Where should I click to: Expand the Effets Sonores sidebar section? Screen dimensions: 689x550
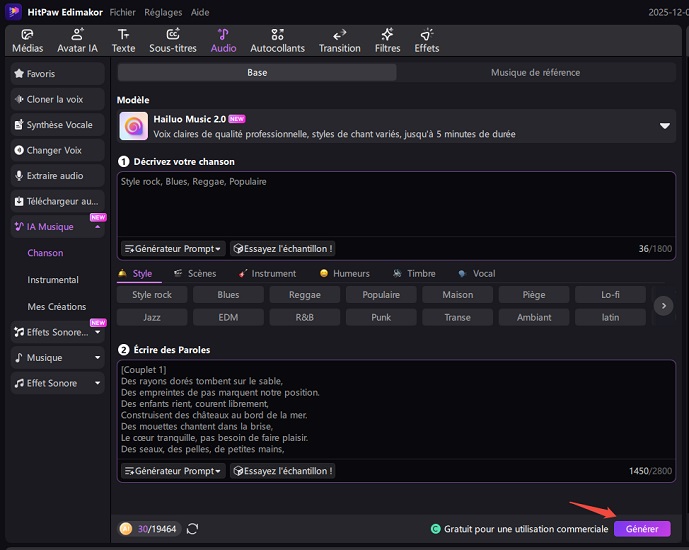point(57,332)
